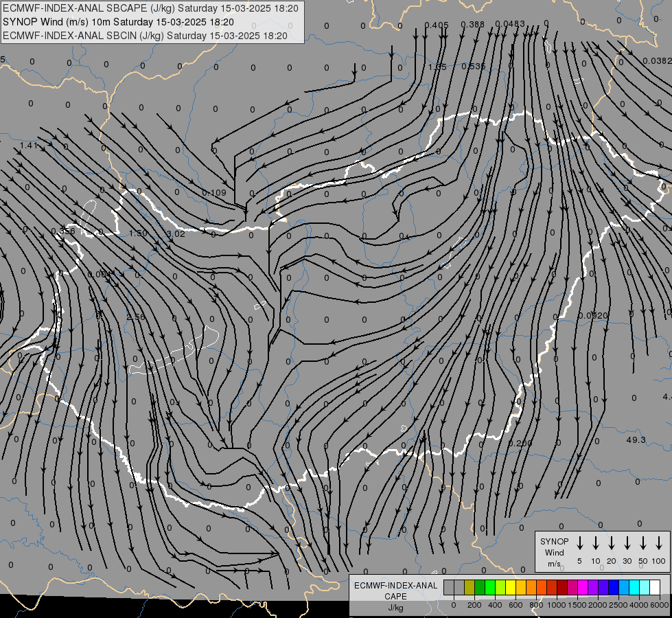Click the 2000 tick label on colour scale
This screenshot has width=672, height=618.
[598, 605]
